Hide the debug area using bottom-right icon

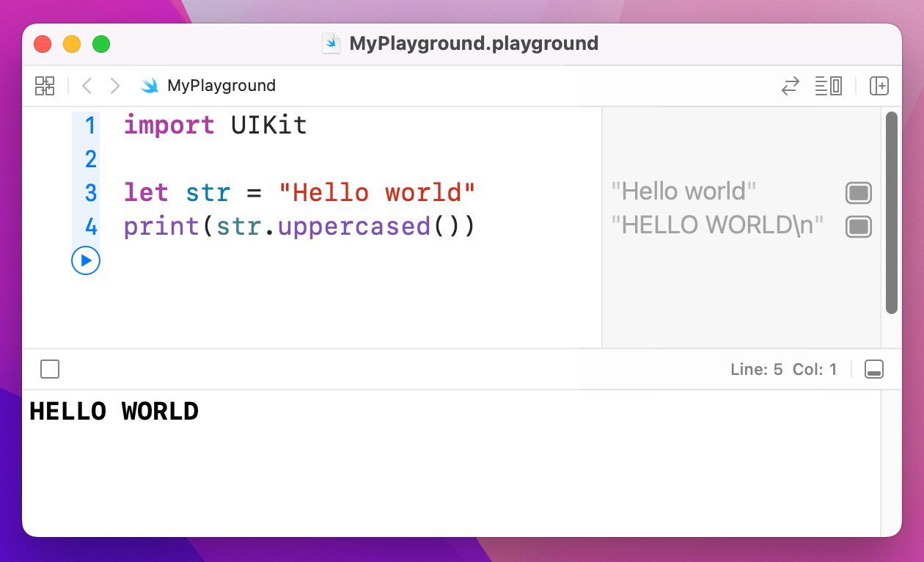pos(873,369)
